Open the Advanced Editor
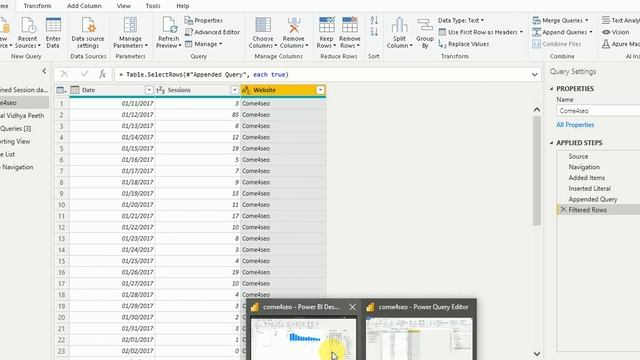This screenshot has height=360, width=640. pos(212,32)
